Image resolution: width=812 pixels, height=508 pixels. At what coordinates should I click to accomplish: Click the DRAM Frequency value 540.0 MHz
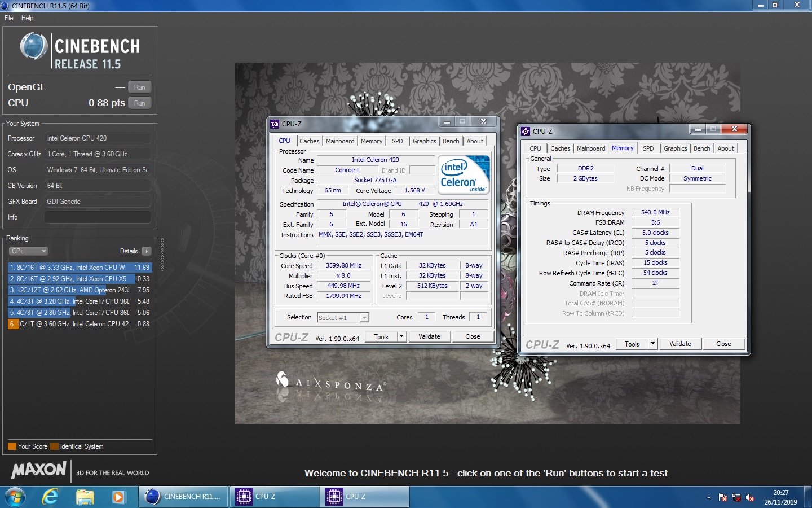(x=655, y=213)
